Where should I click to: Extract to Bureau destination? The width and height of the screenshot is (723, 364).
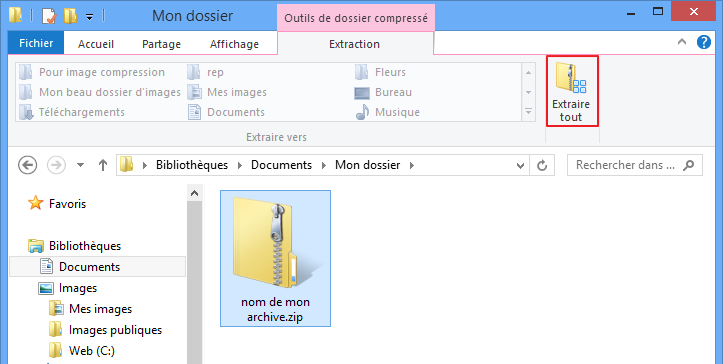383,92
